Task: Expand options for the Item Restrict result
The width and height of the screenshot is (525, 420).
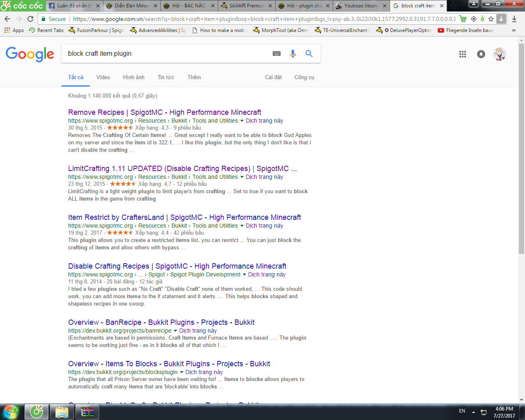Action: tap(242, 226)
